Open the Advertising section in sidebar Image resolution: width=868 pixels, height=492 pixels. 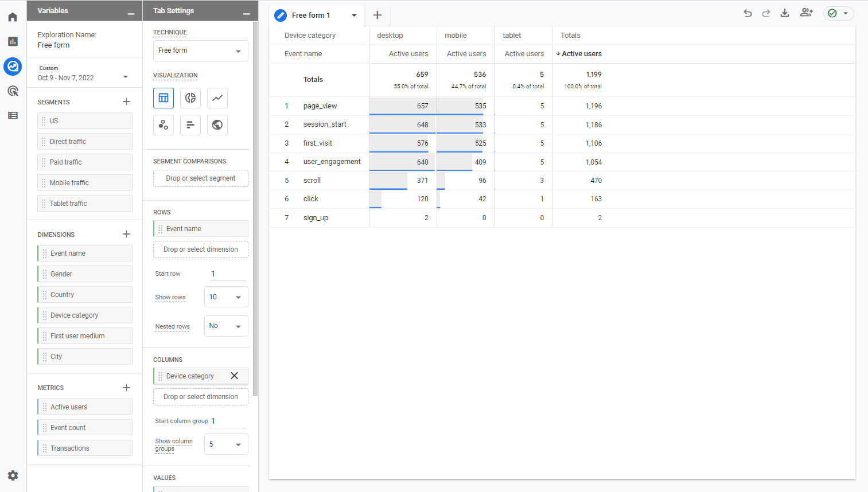click(x=13, y=91)
